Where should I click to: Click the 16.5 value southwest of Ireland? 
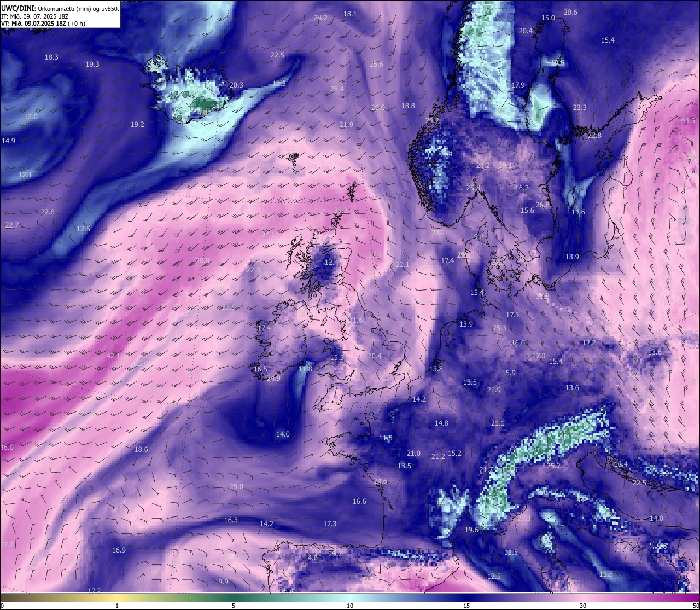point(260,369)
